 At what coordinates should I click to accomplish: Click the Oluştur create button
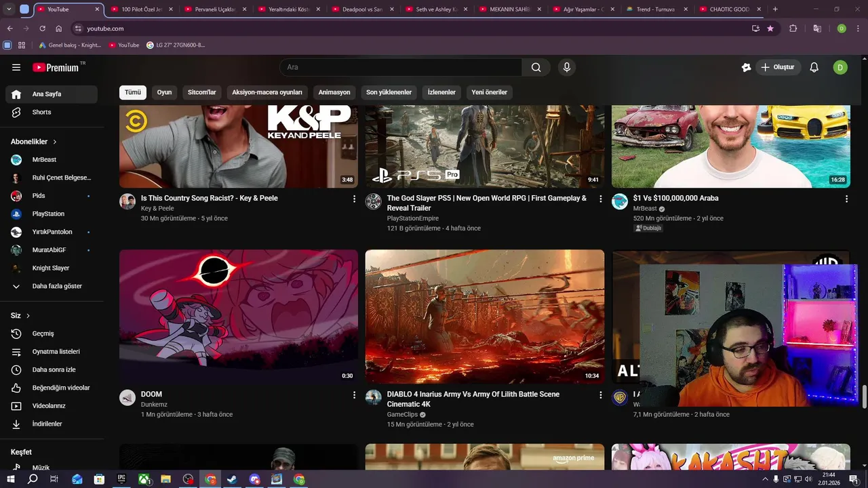coord(778,67)
